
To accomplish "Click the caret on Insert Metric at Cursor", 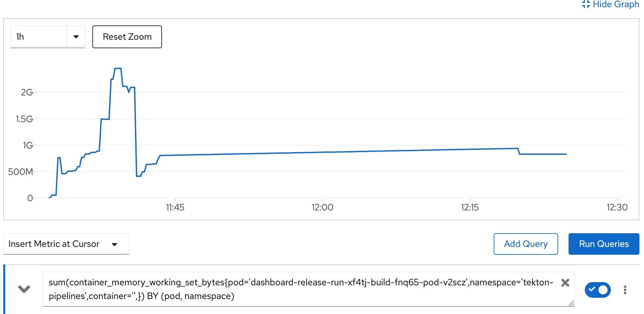I will (x=114, y=244).
